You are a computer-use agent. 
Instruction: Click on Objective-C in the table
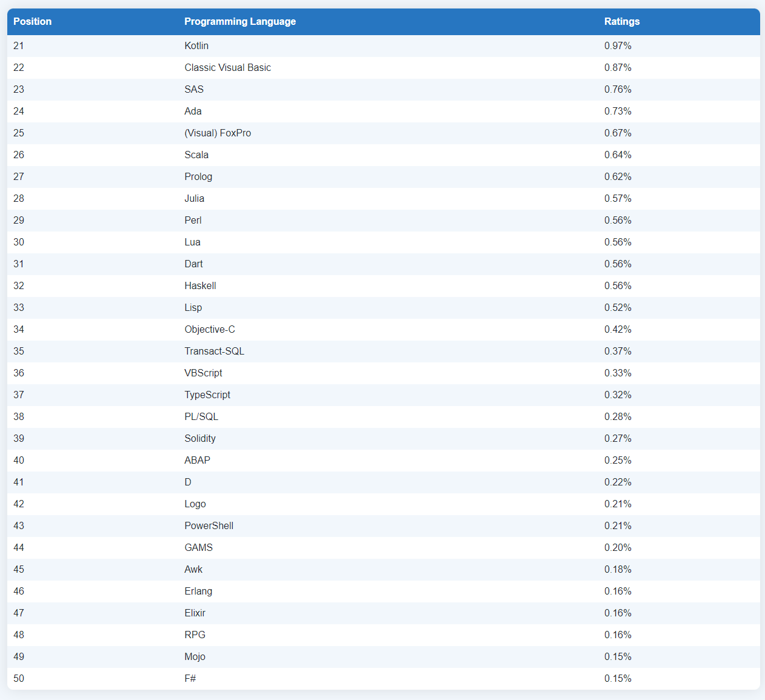pyautogui.click(x=210, y=330)
